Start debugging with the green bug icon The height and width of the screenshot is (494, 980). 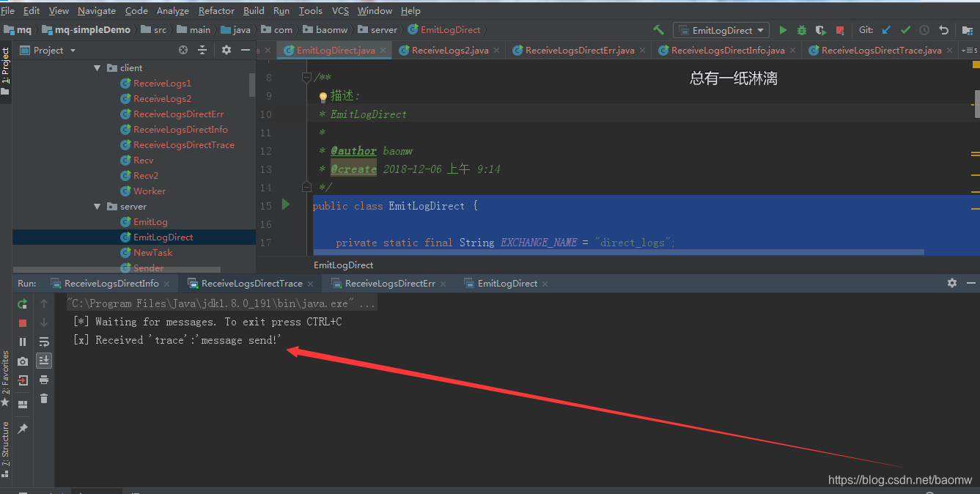(802, 30)
